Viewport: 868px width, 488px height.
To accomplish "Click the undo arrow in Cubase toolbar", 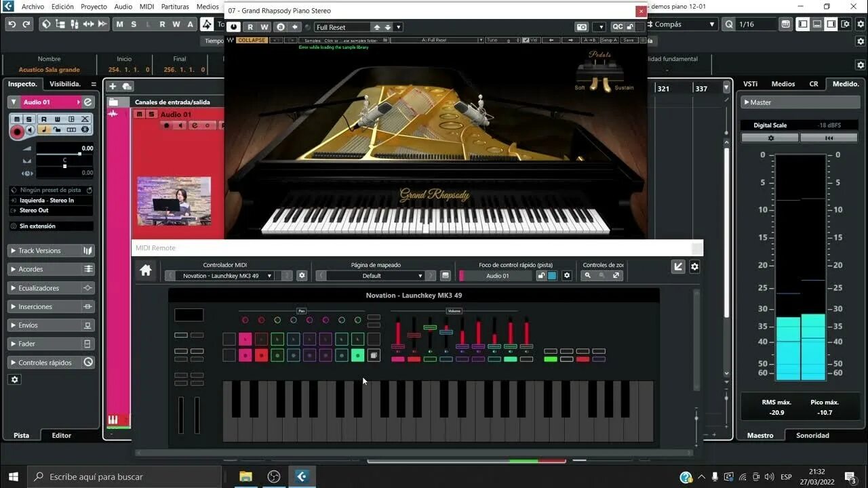I will [x=12, y=24].
